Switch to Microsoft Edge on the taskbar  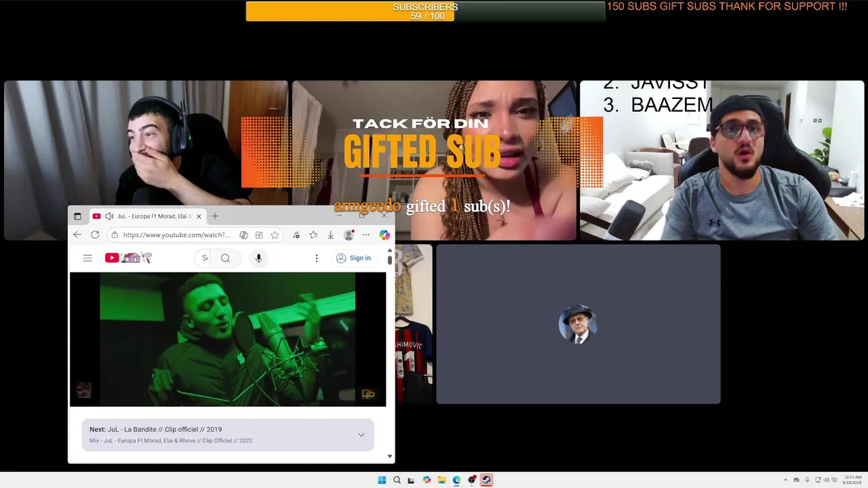(x=456, y=480)
